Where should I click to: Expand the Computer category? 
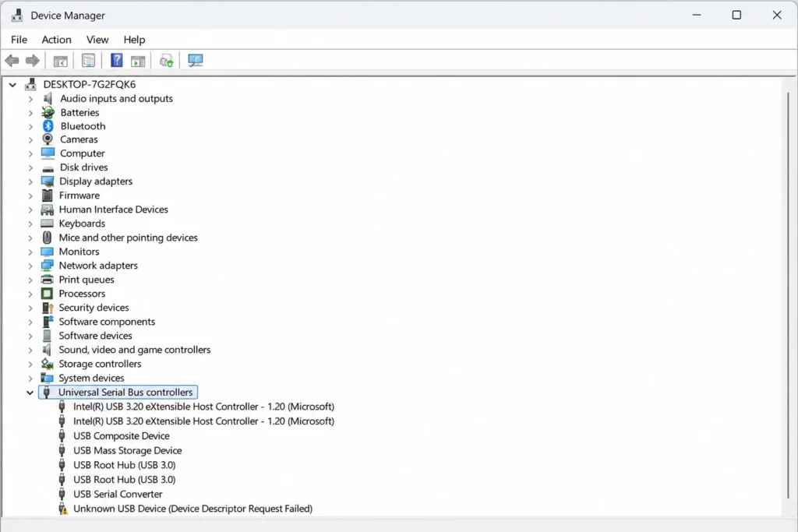coord(30,153)
